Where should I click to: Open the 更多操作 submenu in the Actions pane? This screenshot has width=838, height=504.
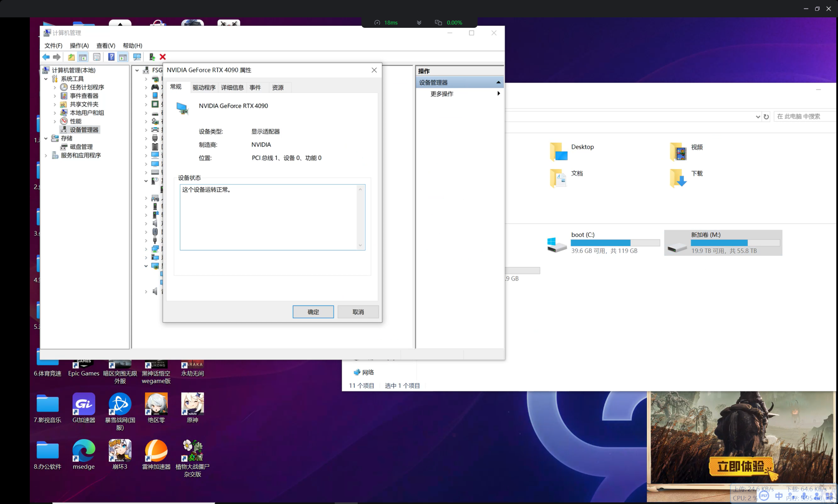[x=459, y=94]
